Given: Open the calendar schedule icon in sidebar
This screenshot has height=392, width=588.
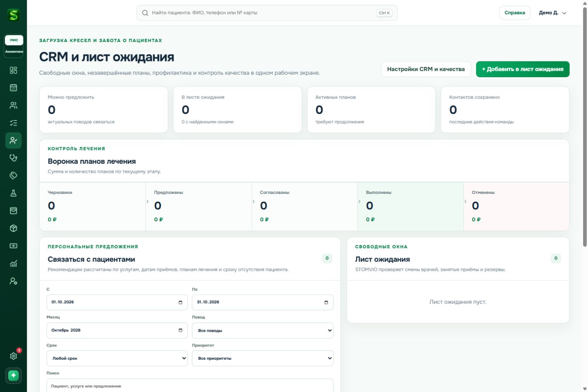Looking at the screenshot, I should [14, 87].
